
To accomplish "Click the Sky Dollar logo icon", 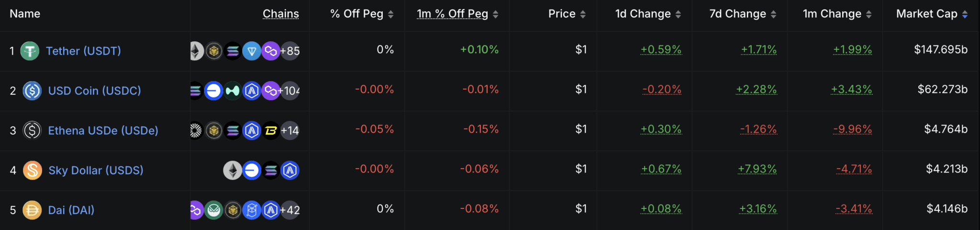I will [32, 170].
